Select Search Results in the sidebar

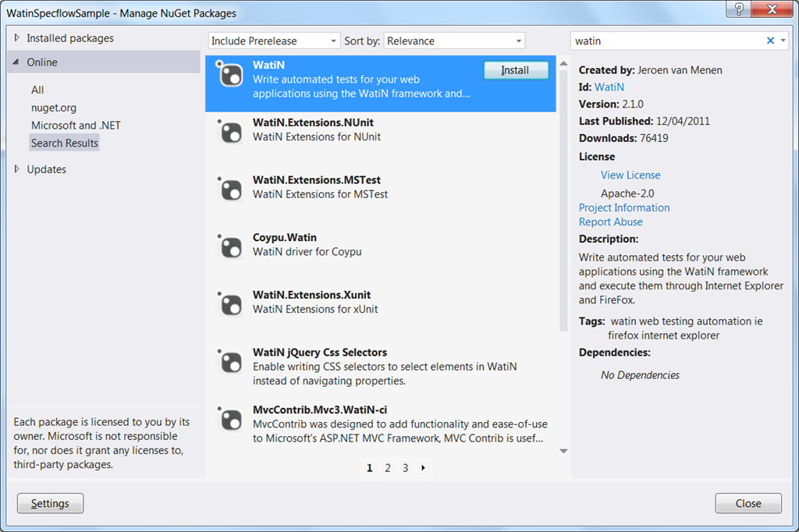coord(64,144)
